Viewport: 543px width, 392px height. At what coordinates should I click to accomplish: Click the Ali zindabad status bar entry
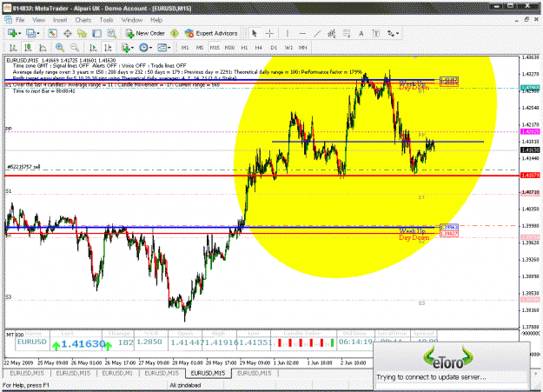click(x=185, y=385)
